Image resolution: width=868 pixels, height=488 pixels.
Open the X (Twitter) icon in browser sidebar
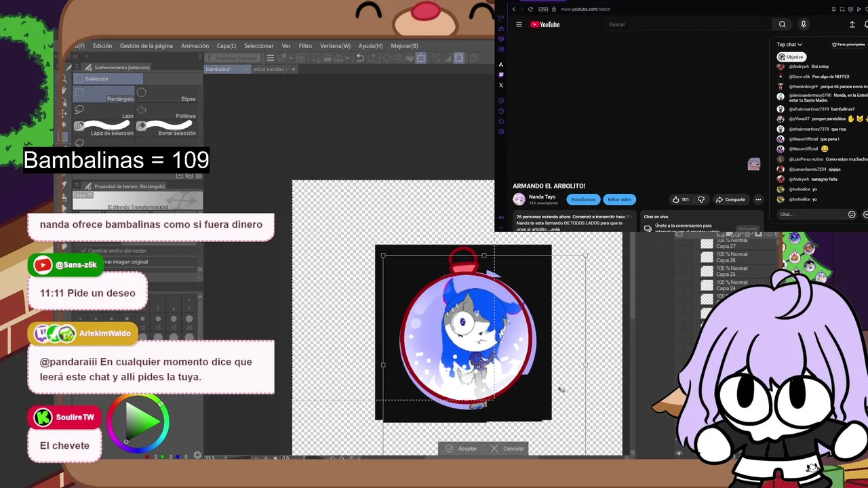[501, 85]
